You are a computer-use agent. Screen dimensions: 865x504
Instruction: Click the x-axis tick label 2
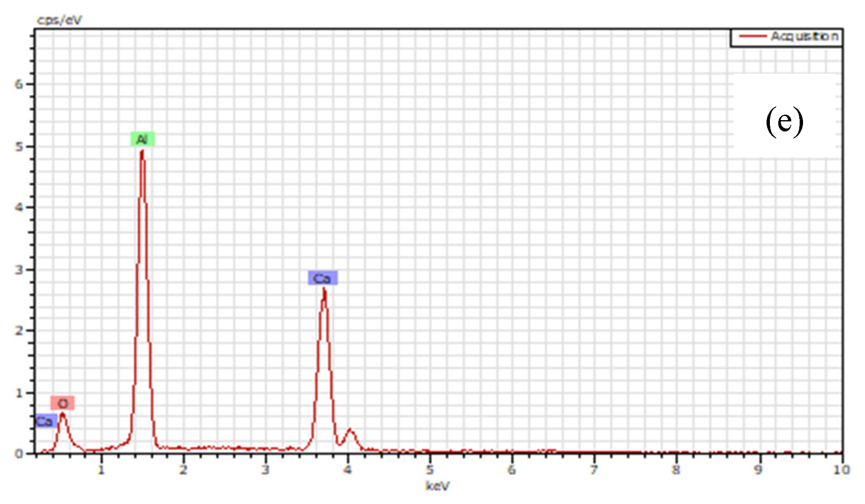pyautogui.click(x=183, y=470)
